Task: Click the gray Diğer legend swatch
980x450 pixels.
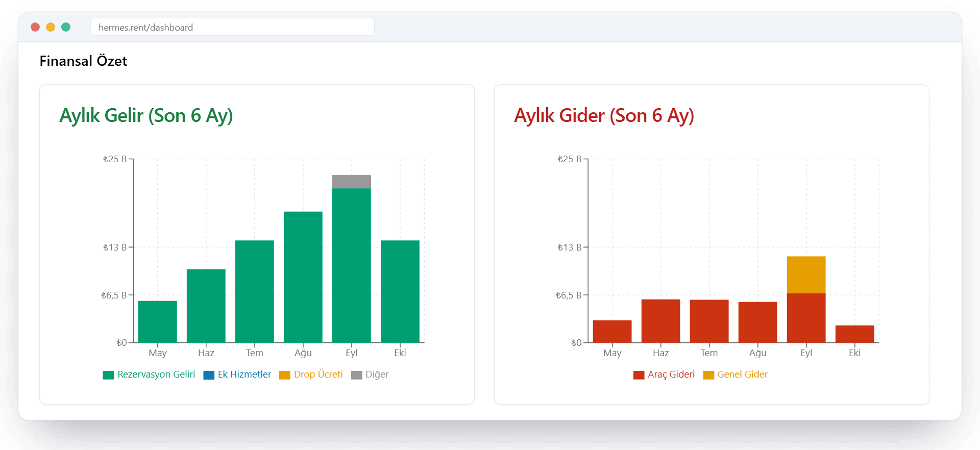Action: [x=357, y=375]
